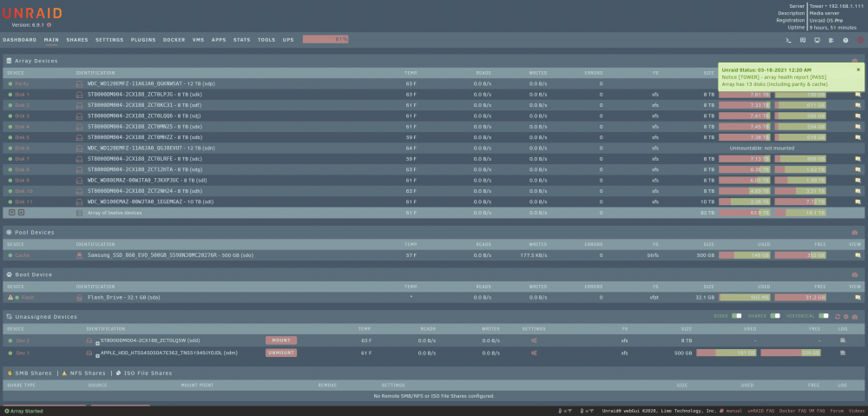The height and width of the screenshot is (416, 868).
Task: Browse Disk 11 contents via its folder icon
Action: 858,201
